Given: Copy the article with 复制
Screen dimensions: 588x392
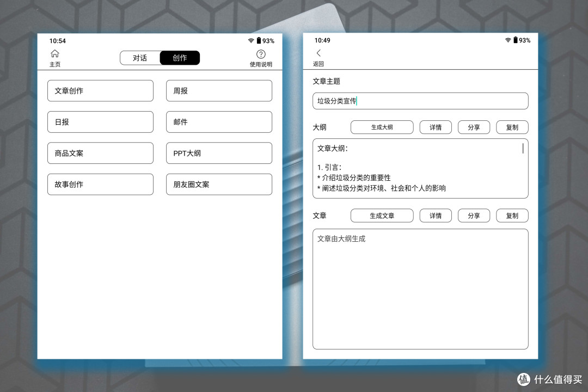Looking at the screenshot, I should point(512,216).
